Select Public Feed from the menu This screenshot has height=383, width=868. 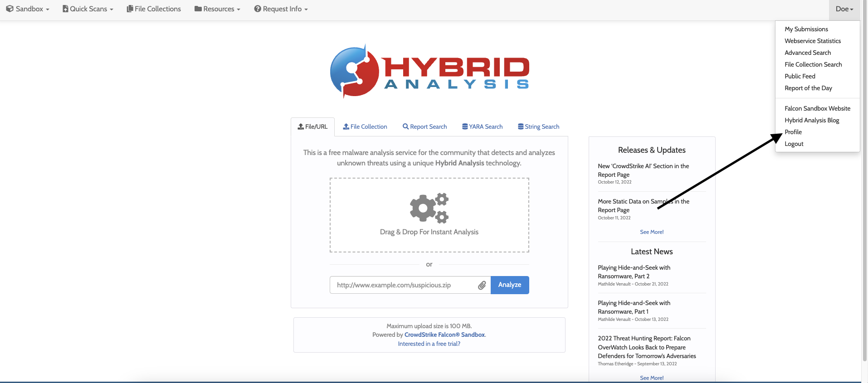[800, 76]
